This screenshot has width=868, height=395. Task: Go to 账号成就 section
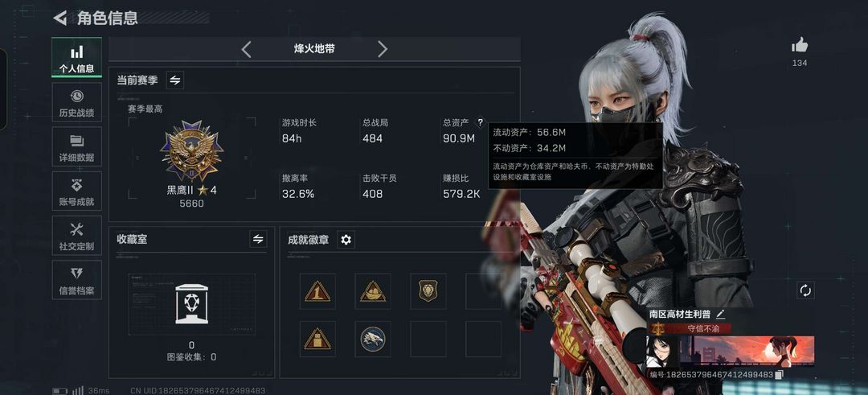[x=77, y=191]
